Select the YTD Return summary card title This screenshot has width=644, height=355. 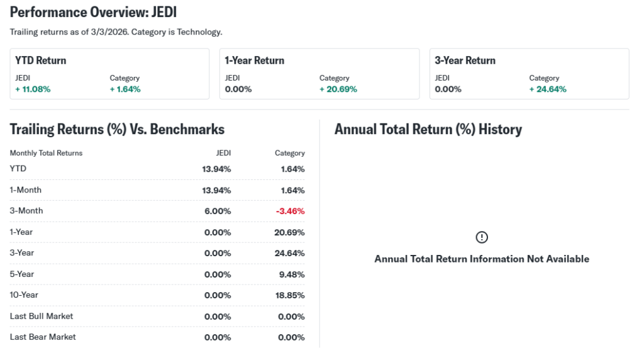point(41,60)
